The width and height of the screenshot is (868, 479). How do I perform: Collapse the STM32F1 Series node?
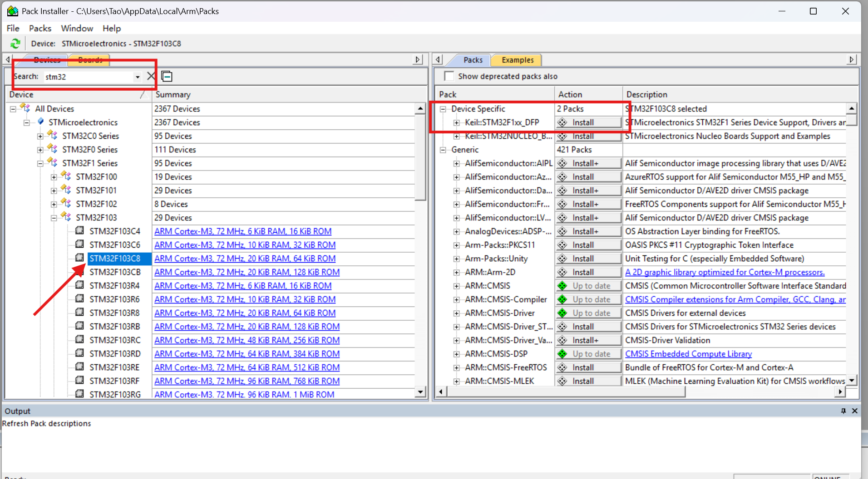click(x=40, y=163)
